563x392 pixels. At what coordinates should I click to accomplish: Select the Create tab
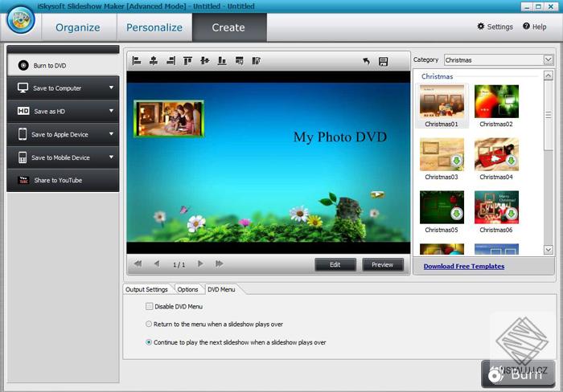click(x=228, y=27)
